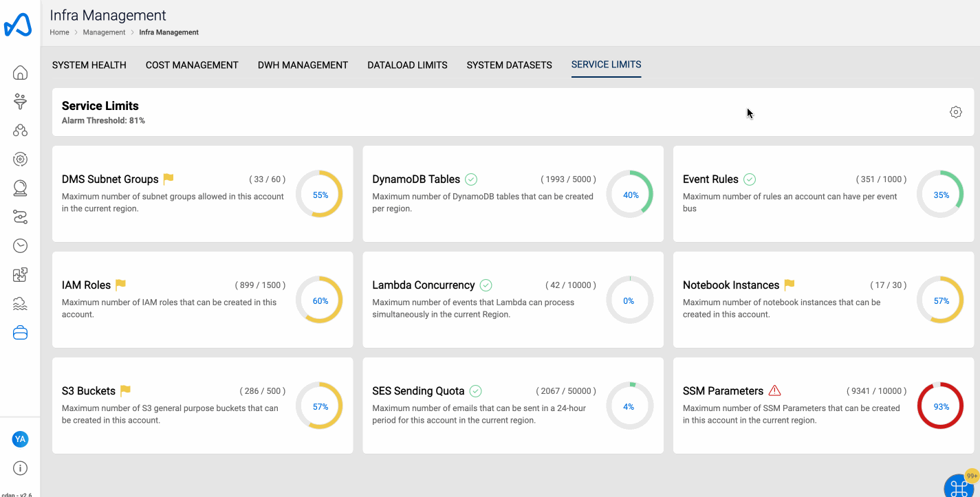Click the green check next to DynamoDB Tables

coord(471,179)
